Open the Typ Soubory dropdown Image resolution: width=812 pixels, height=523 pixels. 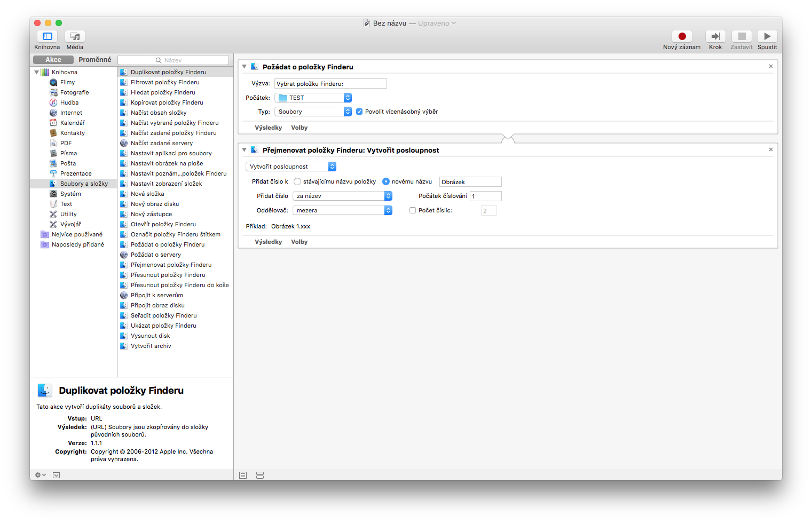tap(313, 112)
